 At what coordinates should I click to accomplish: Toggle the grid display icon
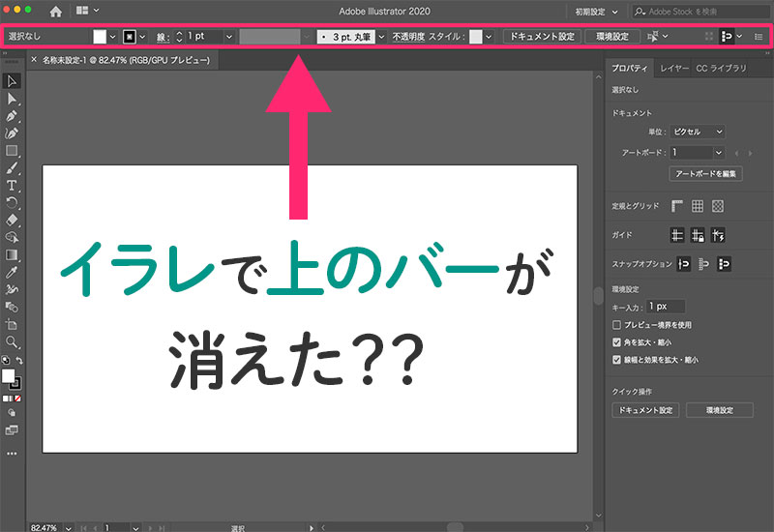(697, 206)
